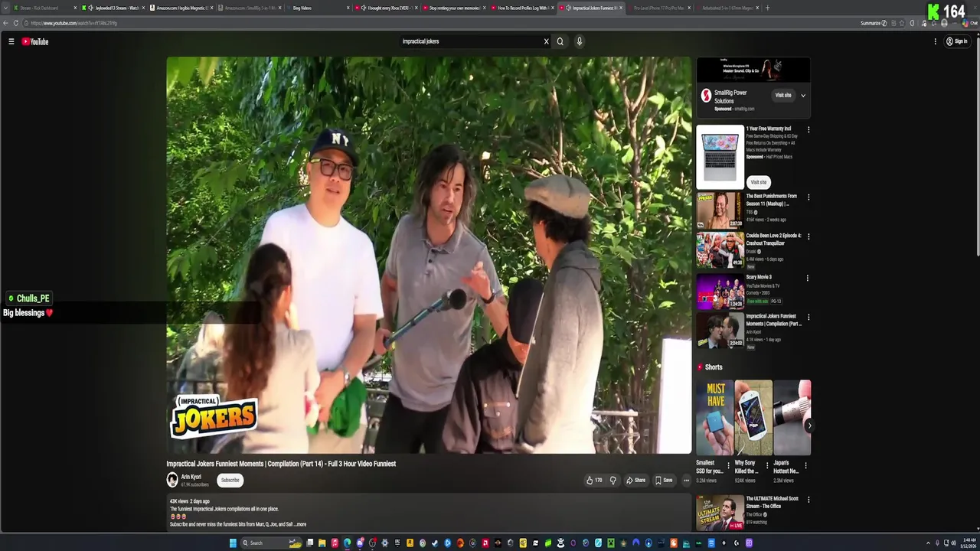Open more actions next to Save
Image resolution: width=980 pixels, height=551 pixels.
coord(686,481)
